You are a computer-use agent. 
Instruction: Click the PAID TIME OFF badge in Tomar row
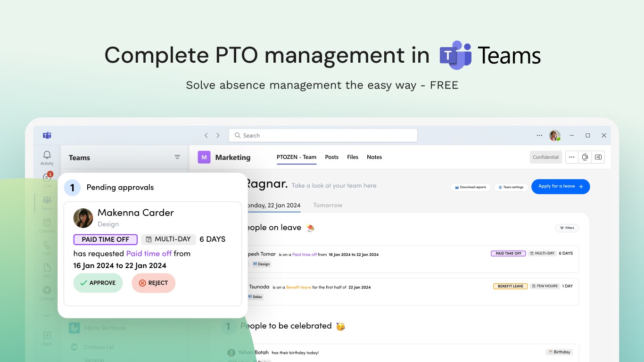509,254
